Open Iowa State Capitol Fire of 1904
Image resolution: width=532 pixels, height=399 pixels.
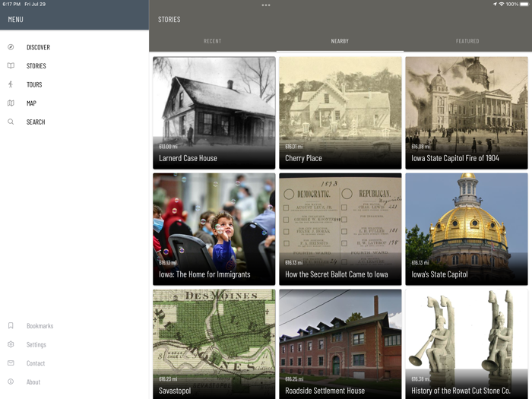click(x=467, y=112)
